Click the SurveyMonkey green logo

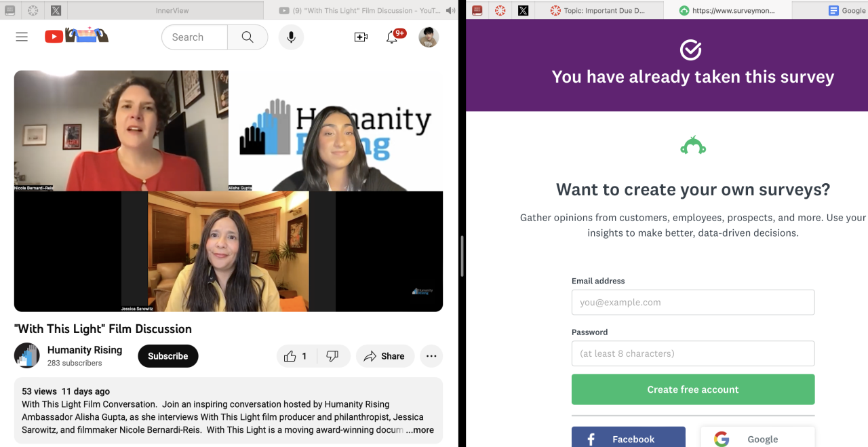click(693, 145)
